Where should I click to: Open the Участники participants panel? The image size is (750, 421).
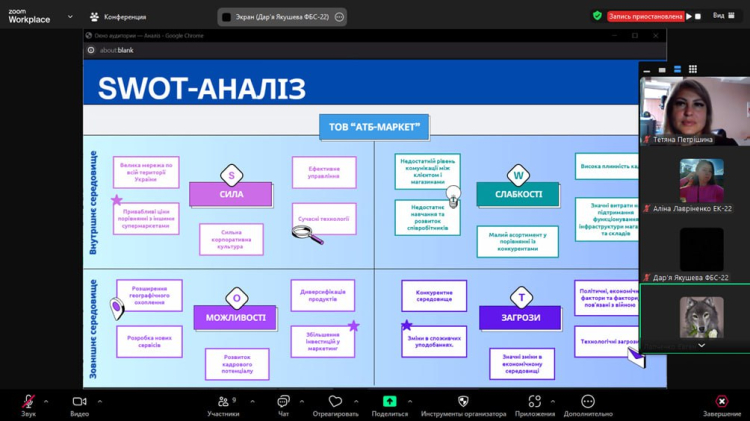223,402
